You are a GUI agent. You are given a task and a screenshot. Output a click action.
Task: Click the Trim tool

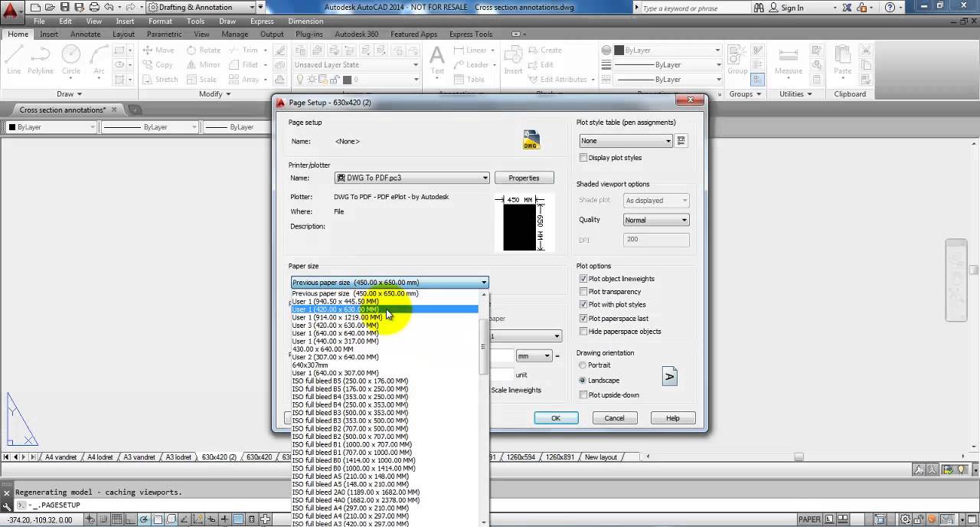tap(244, 51)
